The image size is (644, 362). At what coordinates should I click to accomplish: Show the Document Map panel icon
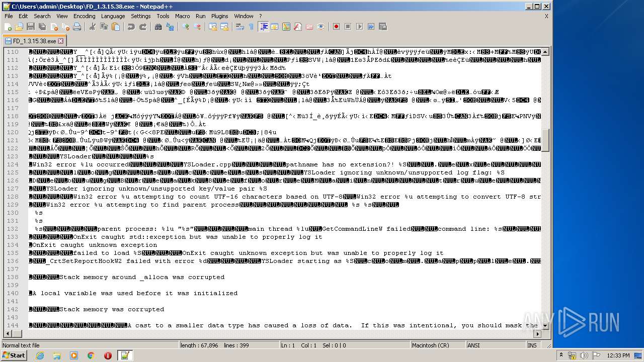[x=286, y=27]
